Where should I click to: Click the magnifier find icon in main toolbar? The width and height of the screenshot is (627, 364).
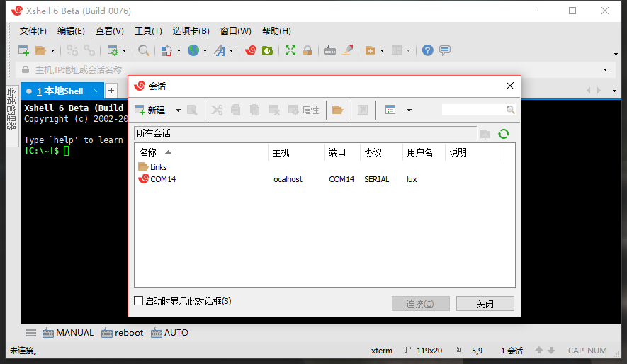144,50
